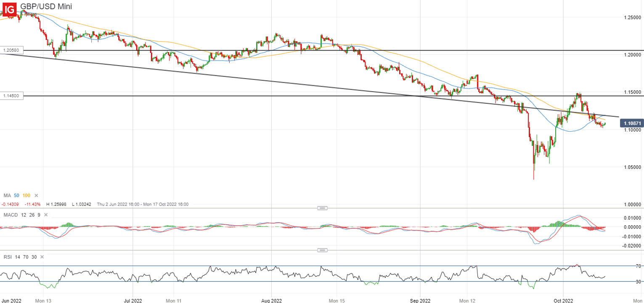The width and height of the screenshot is (644, 303).
Task: Click the Sep 2022 time axis label
Action: pos(420,301)
